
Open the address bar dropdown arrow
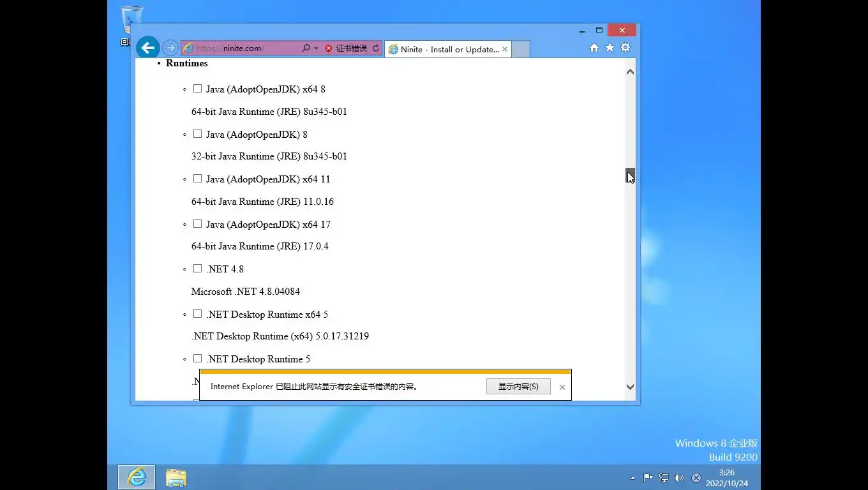click(316, 48)
